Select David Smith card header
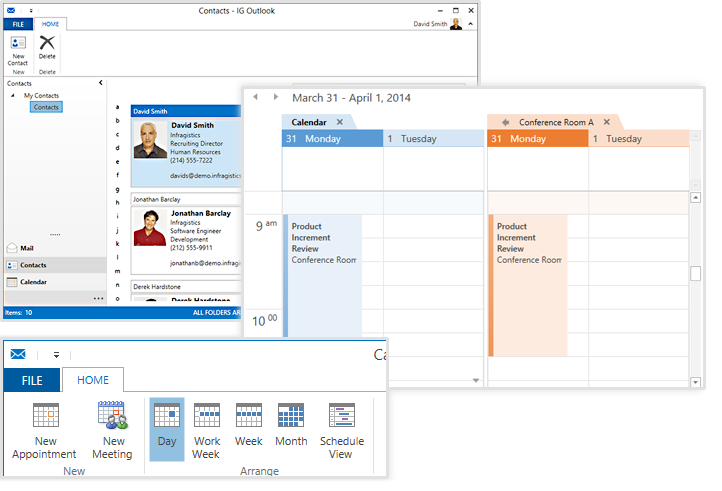The image size is (722, 491). [186, 111]
